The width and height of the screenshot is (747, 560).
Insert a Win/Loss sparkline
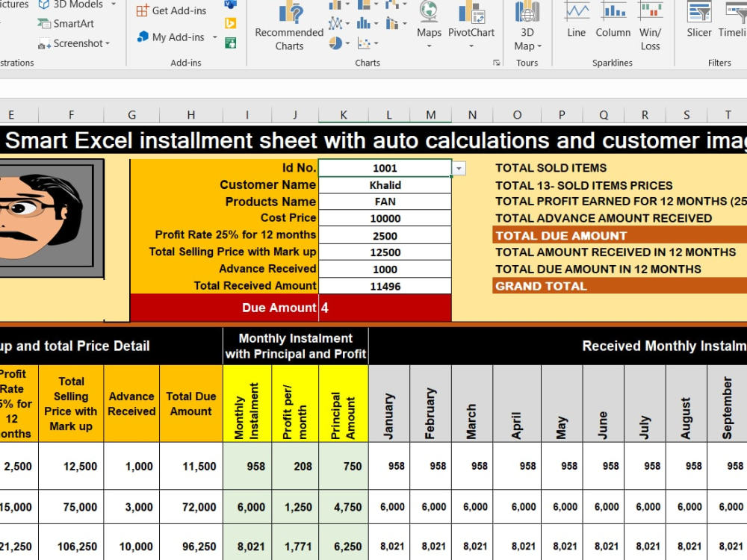[x=651, y=26]
